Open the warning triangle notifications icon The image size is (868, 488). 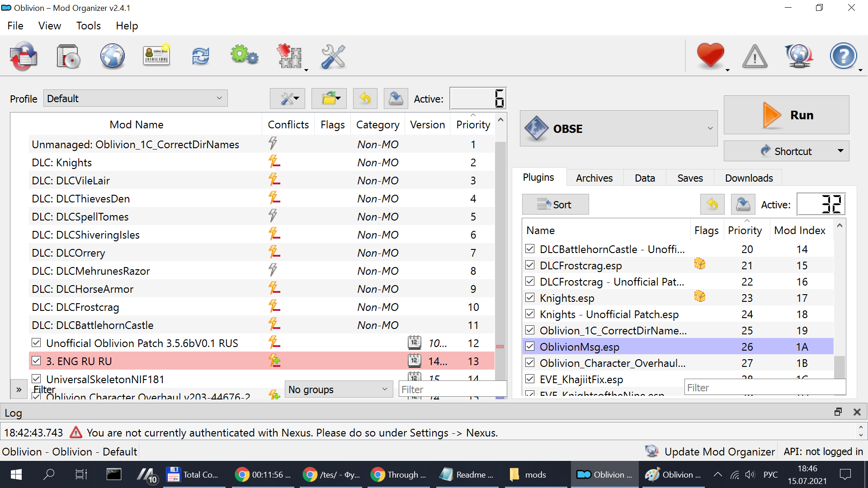click(x=755, y=56)
